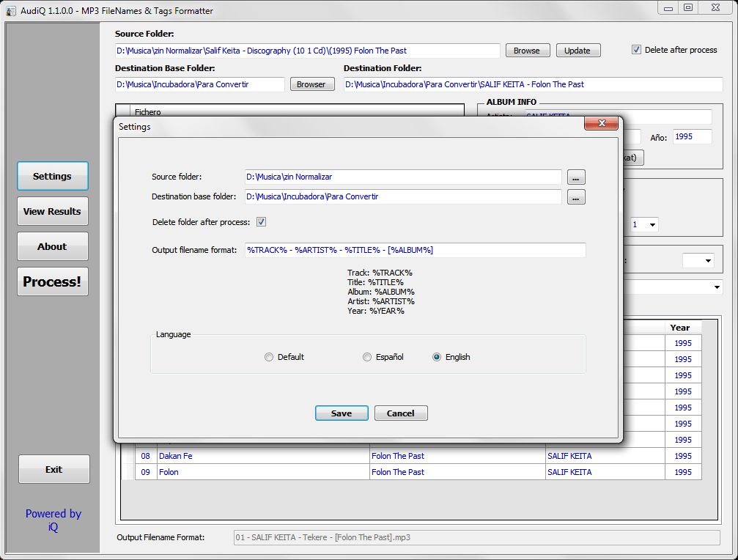738x560 pixels.
Task: Select English language option
Action: [x=437, y=358]
